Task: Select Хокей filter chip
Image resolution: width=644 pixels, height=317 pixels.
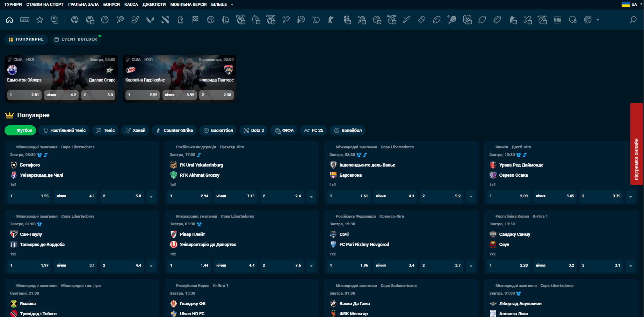Action: coord(135,131)
